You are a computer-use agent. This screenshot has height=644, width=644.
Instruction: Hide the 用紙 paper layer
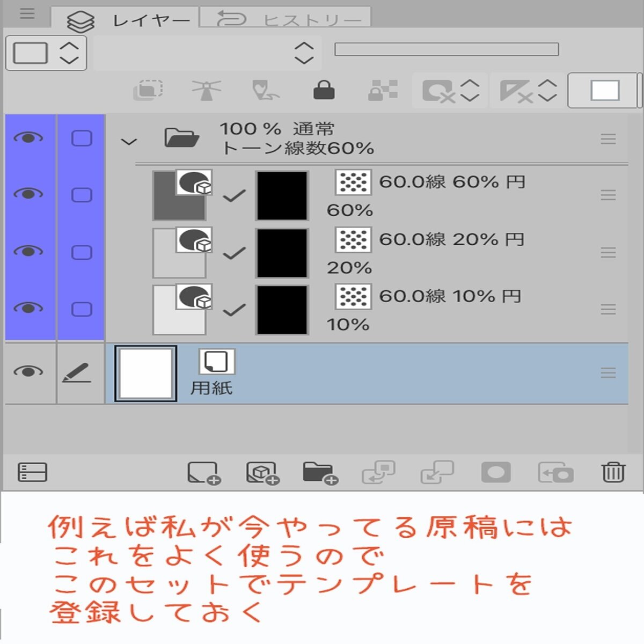click(x=28, y=371)
